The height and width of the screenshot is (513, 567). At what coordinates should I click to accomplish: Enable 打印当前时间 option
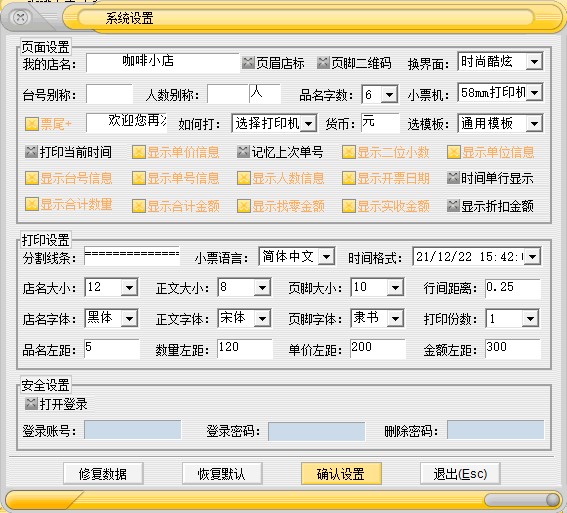[31, 152]
